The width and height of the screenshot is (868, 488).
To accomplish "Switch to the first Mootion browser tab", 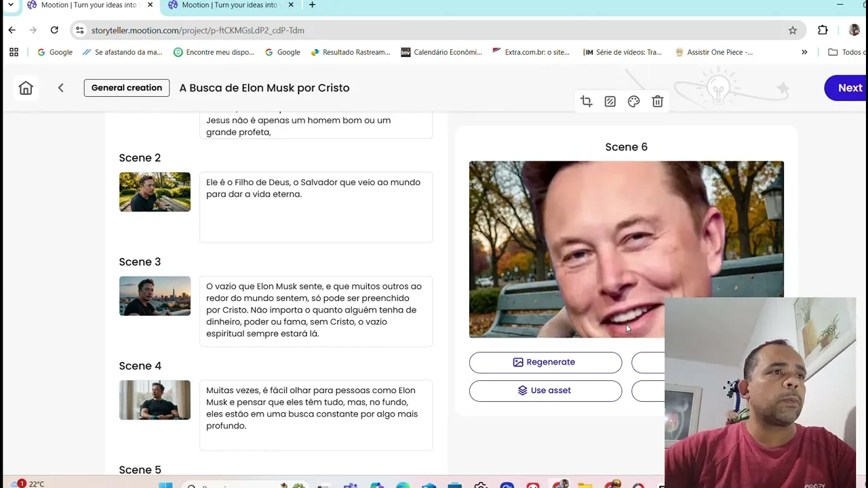I will point(89,5).
